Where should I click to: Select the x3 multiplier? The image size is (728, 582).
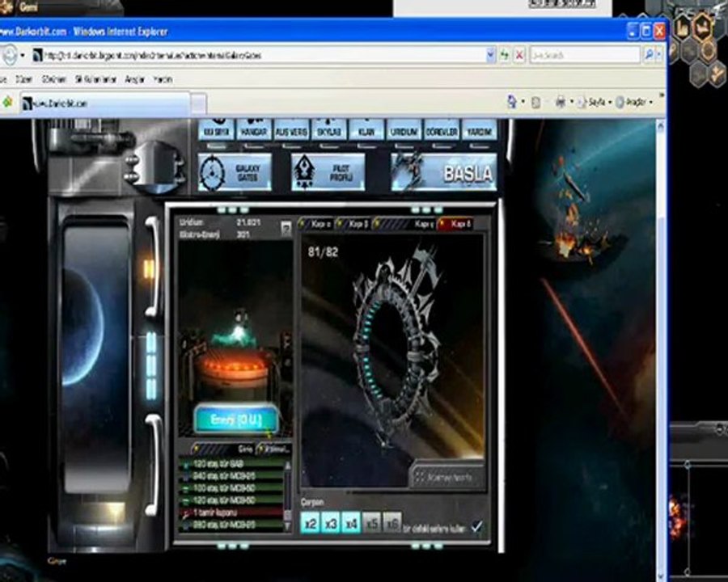point(331,523)
